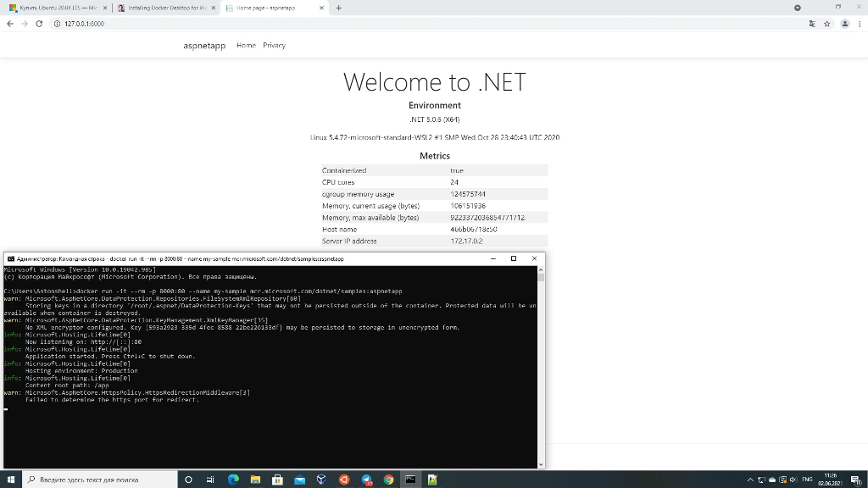Click the .NET 5.0.6 (X64) version text
This screenshot has width=868, height=488.
click(x=435, y=119)
